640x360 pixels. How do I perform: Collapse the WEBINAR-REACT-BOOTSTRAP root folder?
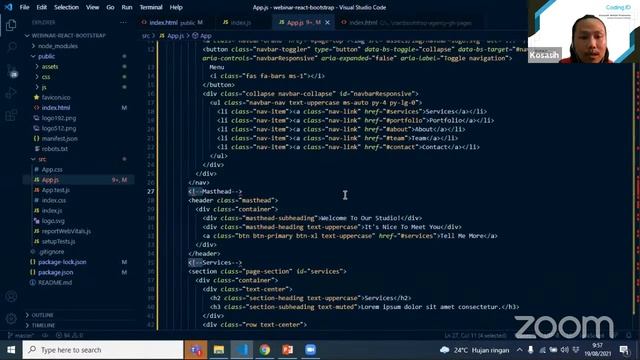coord(69,36)
